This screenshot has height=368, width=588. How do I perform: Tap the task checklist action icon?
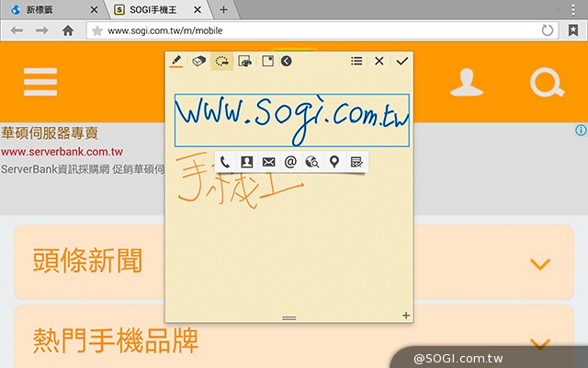point(356,162)
